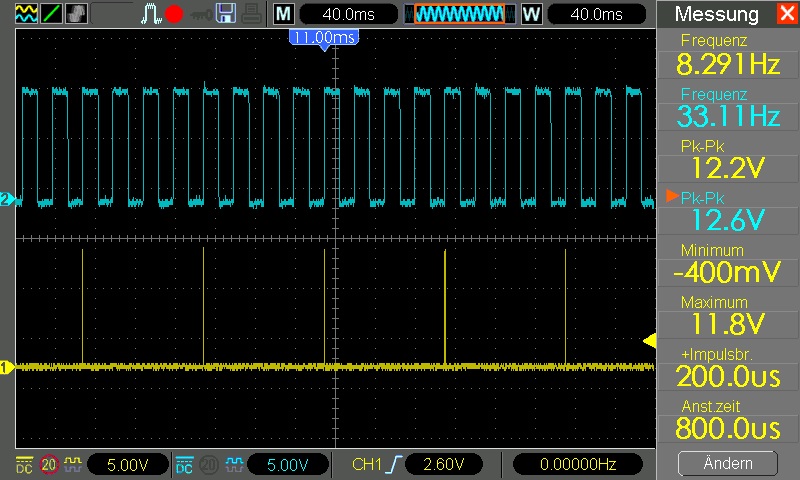Select the cyan Pk-Pk 12.6V measurement

point(728,211)
